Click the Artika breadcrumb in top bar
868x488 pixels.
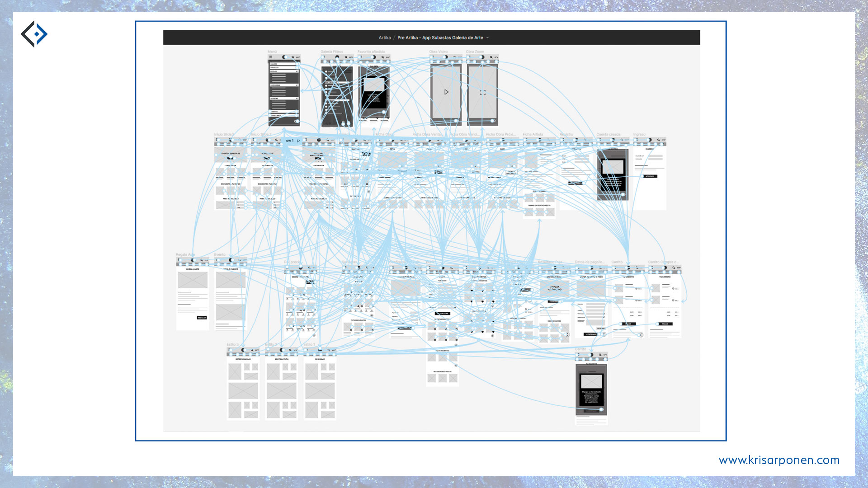(384, 38)
